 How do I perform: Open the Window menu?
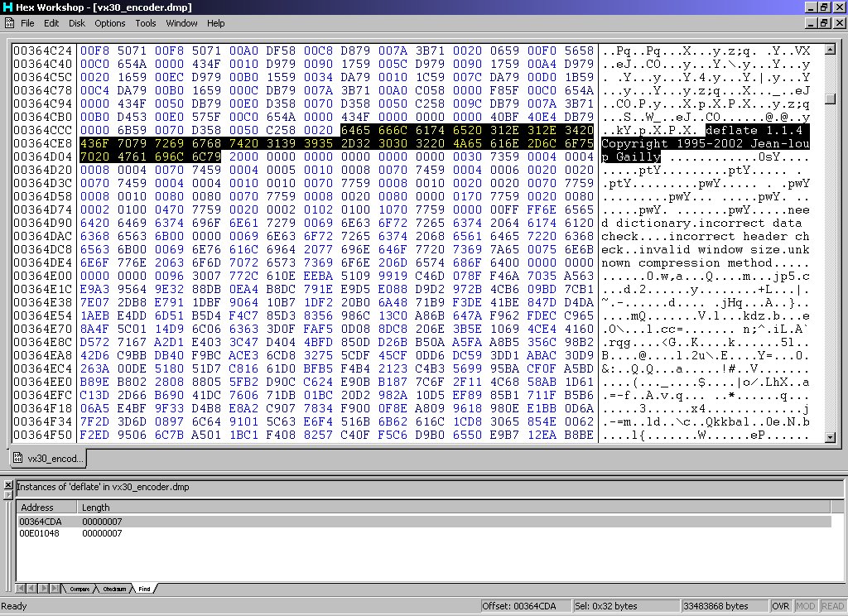pos(181,23)
